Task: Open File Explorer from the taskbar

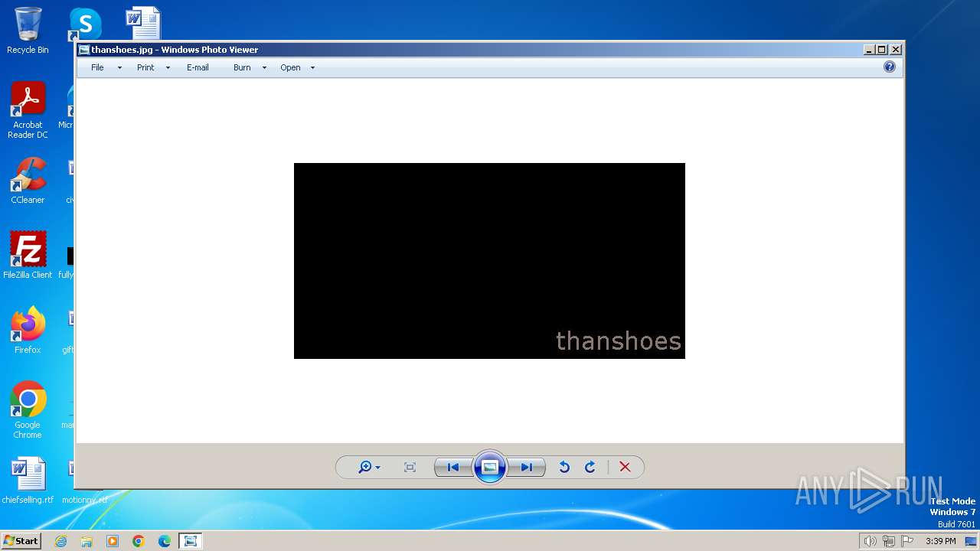Action: [x=87, y=541]
